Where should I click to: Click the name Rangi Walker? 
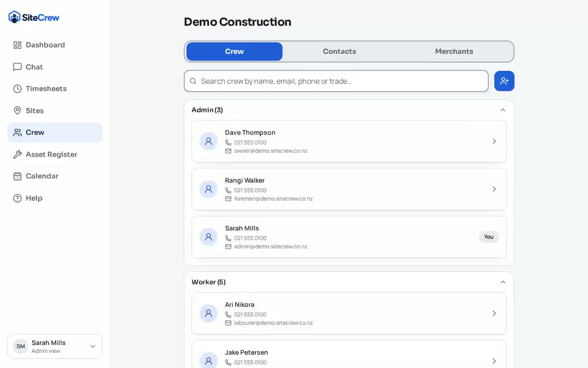[245, 180]
